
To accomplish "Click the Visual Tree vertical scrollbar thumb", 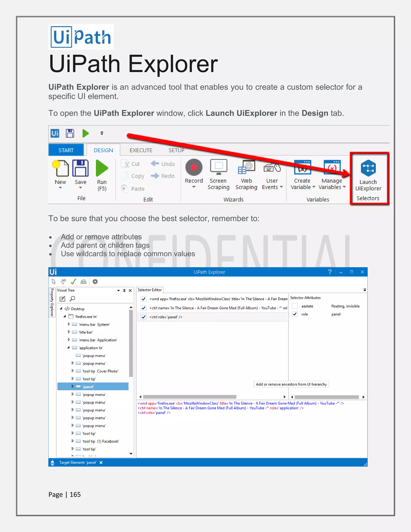I will (131, 343).
